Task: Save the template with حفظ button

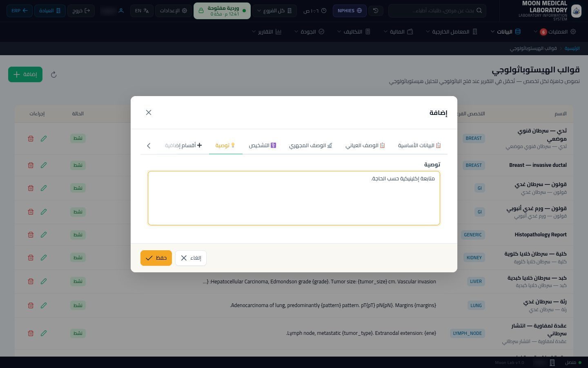Action: [x=156, y=258]
